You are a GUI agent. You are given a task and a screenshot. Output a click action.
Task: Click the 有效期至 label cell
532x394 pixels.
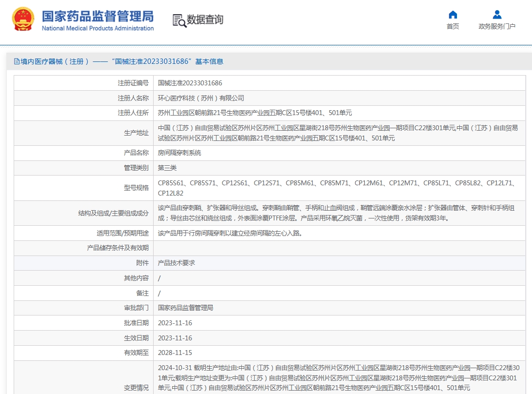[83, 353]
